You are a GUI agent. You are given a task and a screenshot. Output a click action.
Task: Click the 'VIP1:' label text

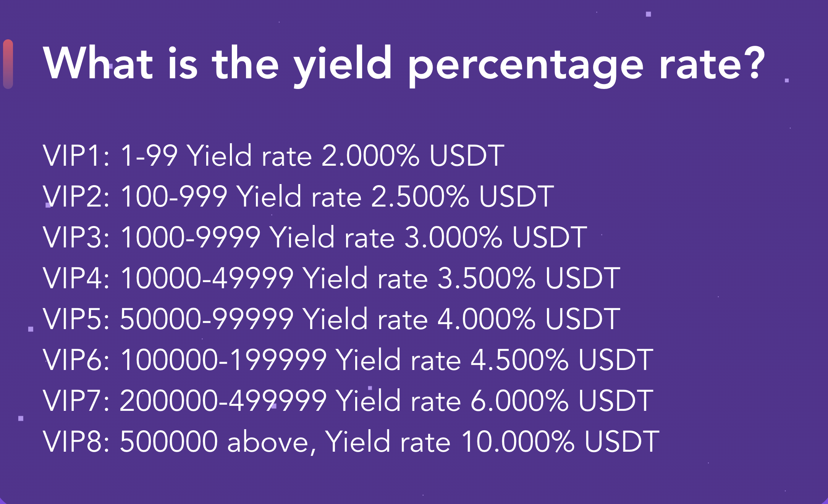[76, 155]
